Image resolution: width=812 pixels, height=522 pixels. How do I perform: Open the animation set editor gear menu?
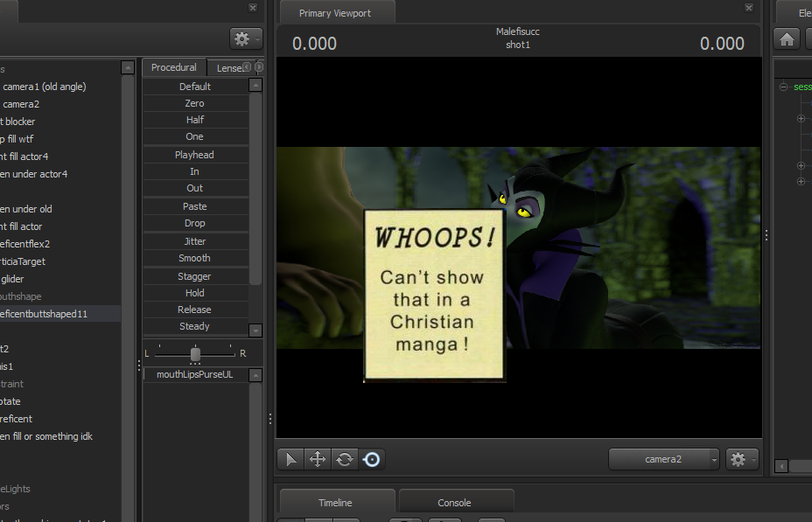tap(246, 38)
